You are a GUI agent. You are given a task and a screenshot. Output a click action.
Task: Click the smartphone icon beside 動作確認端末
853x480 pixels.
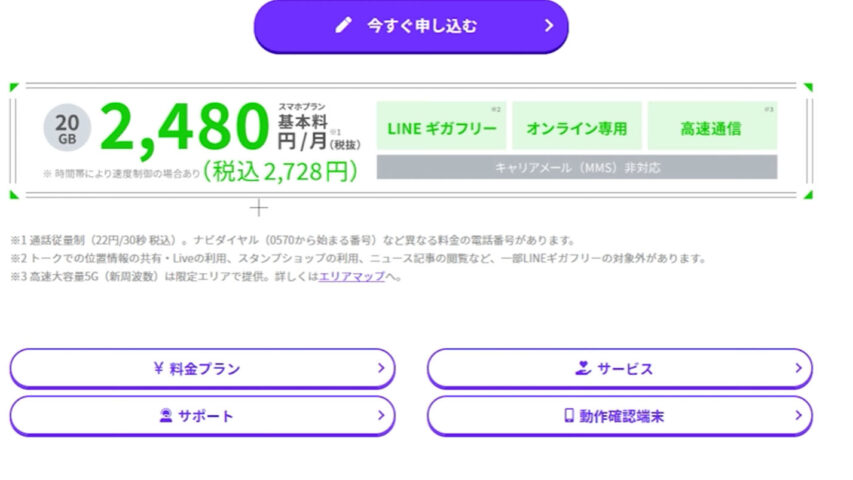[x=568, y=416]
